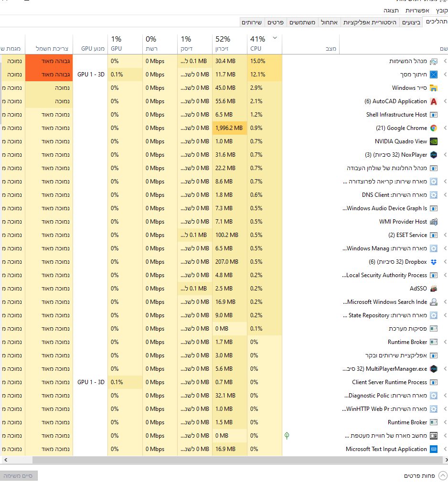
Task: Expand the Dropbox process group
Action: pos(445,262)
